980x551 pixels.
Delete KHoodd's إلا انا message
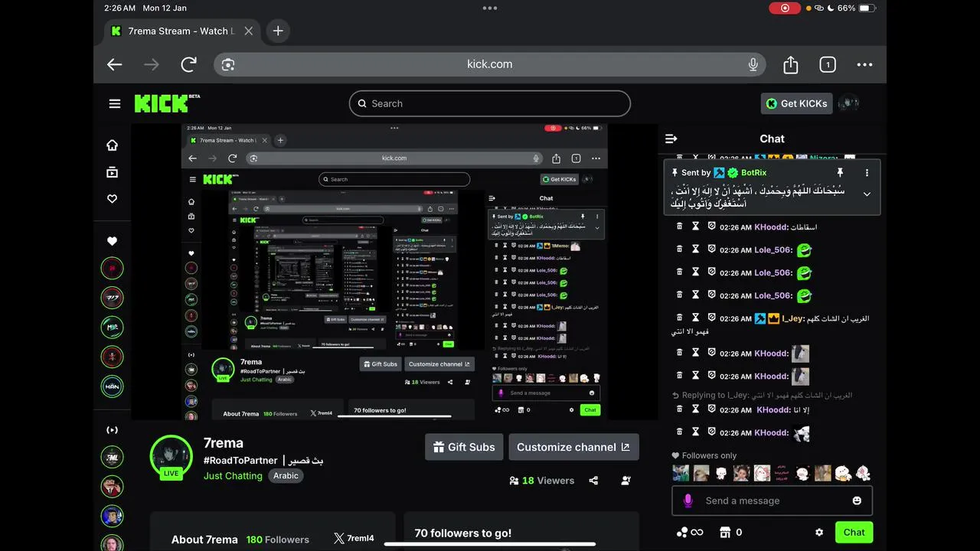coord(679,409)
